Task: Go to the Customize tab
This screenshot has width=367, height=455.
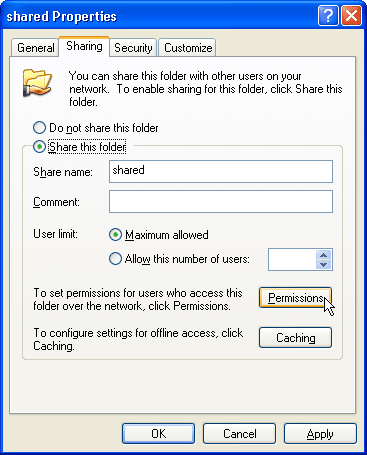Action: click(188, 48)
